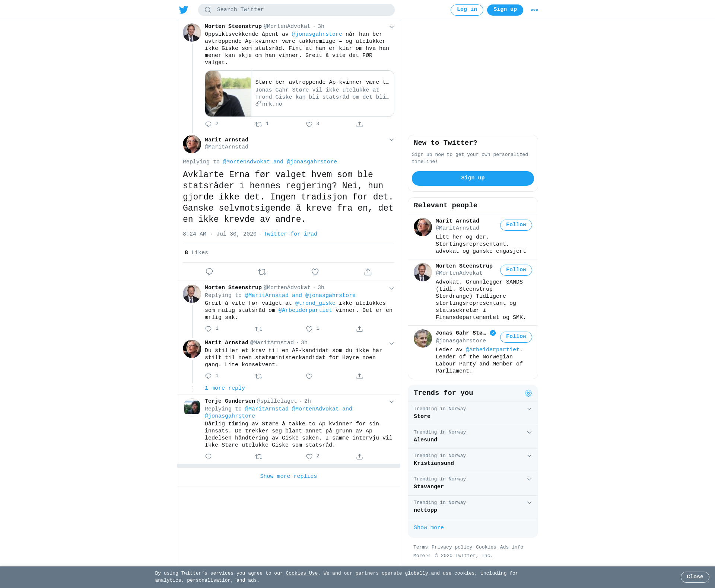Open the three-dot menu beside Sign up

(534, 10)
